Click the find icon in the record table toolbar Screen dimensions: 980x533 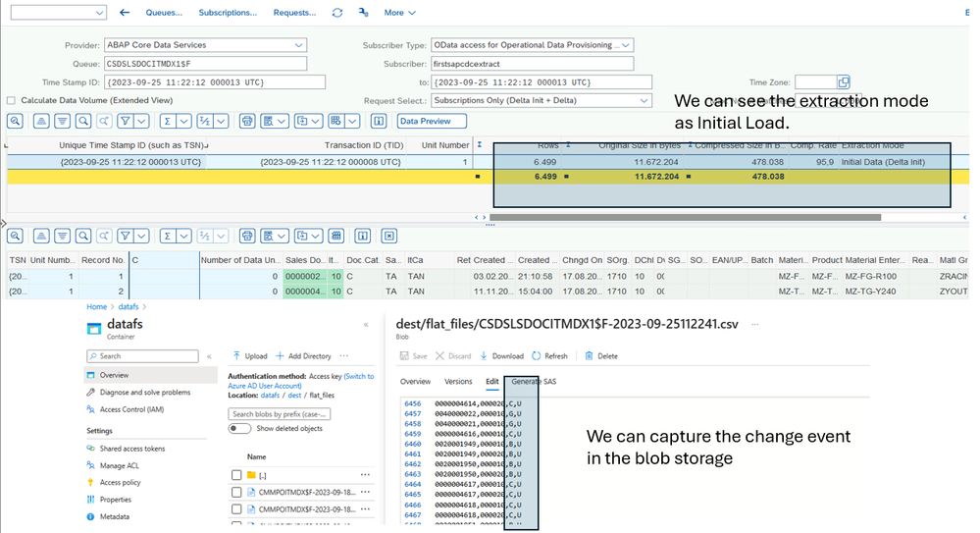coord(83,236)
